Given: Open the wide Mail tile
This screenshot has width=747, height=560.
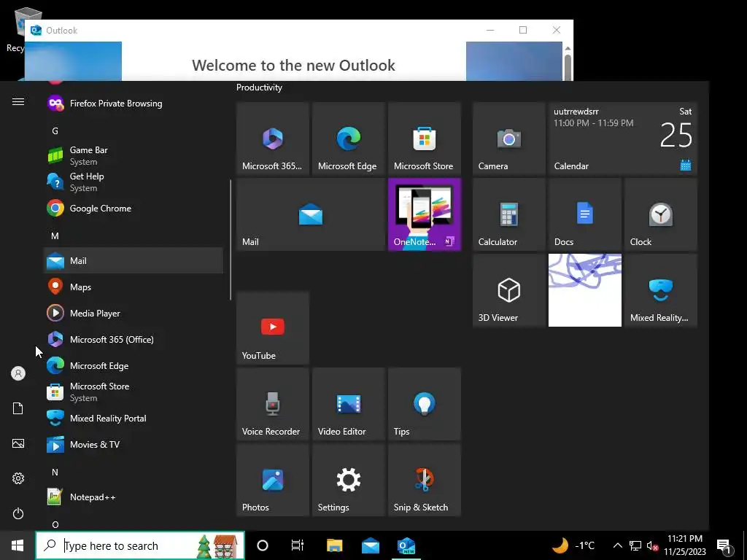Looking at the screenshot, I should click(x=311, y=214).
